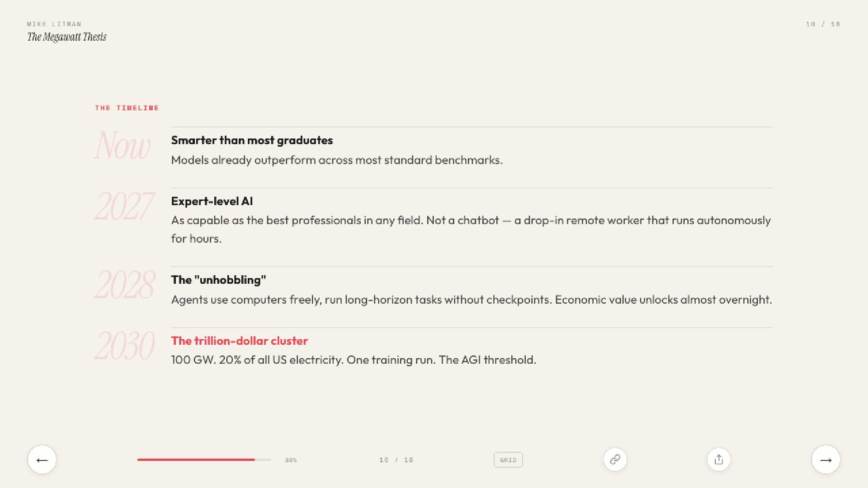Click "Smarter than most graduates" heading
Screen dimensions: 868x488
click(x=252, y=140)
